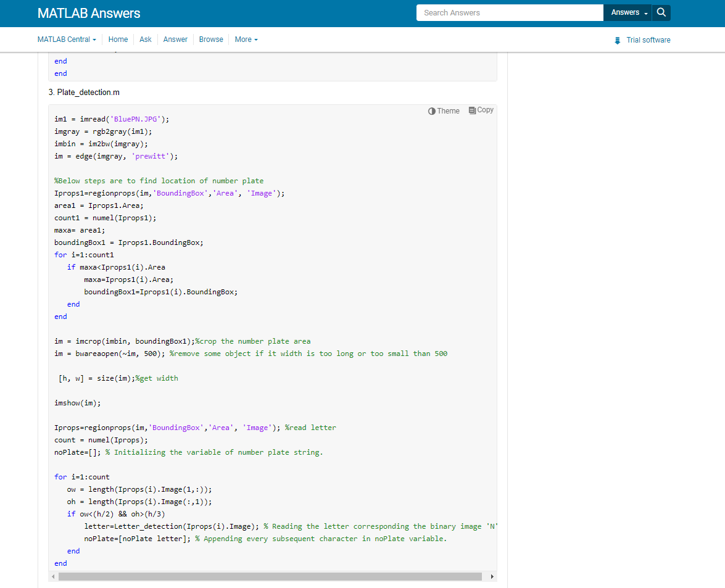Click the '%get width' comment
This screenshot has width=725, height=588.
pyautogui.click(x=157, y=378)
